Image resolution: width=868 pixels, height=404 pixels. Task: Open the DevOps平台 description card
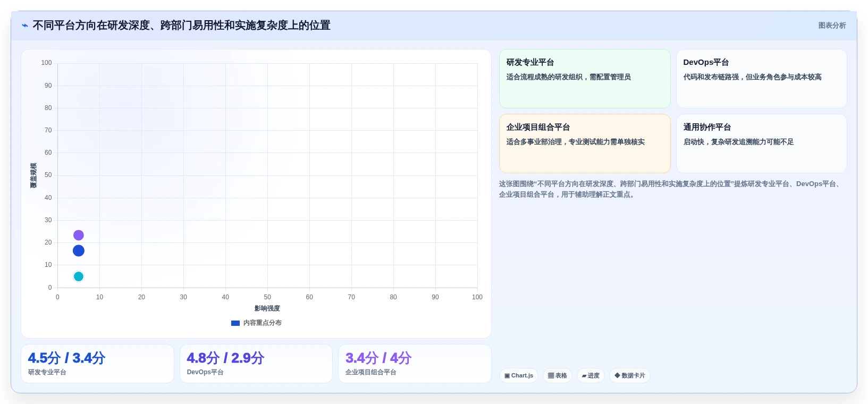pyautogui.click(x=761, y=79)
